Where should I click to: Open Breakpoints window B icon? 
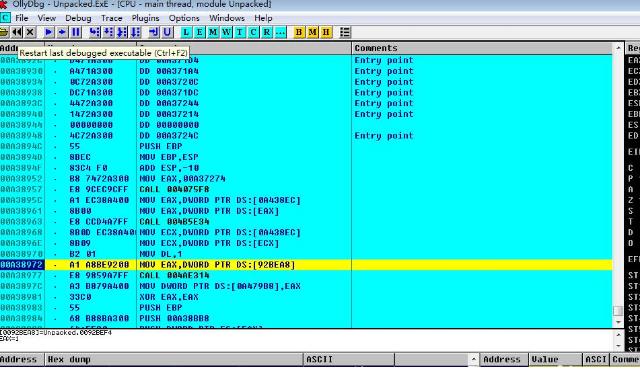[299, 32]
